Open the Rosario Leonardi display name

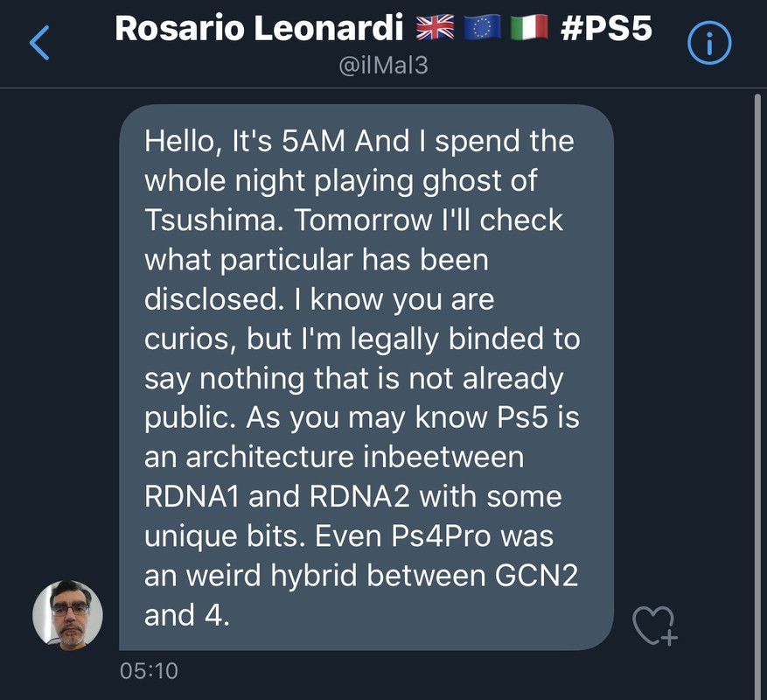click(259, 28)
